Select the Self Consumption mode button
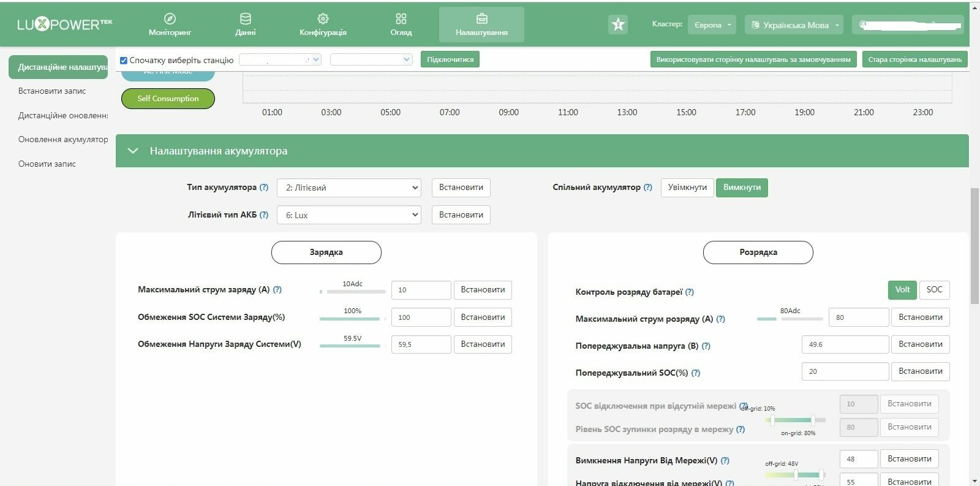 [168, 99]
